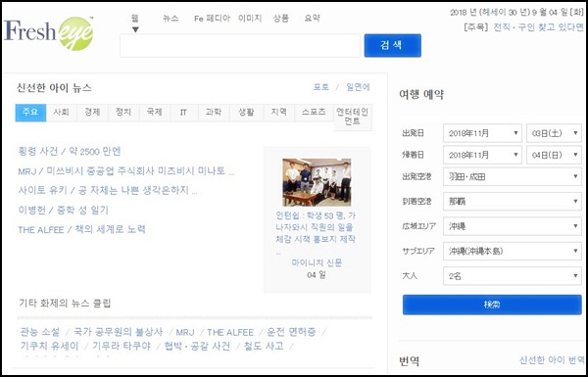The width and height of the screenshot is (588, 377).
Task: Open the THE ALFEE topic clip link
Action: point(230,332)
